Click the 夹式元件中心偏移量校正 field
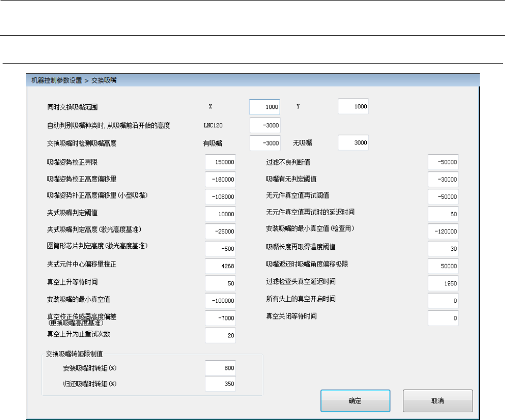The image size is (505, 420). click(x=220, y=266)
